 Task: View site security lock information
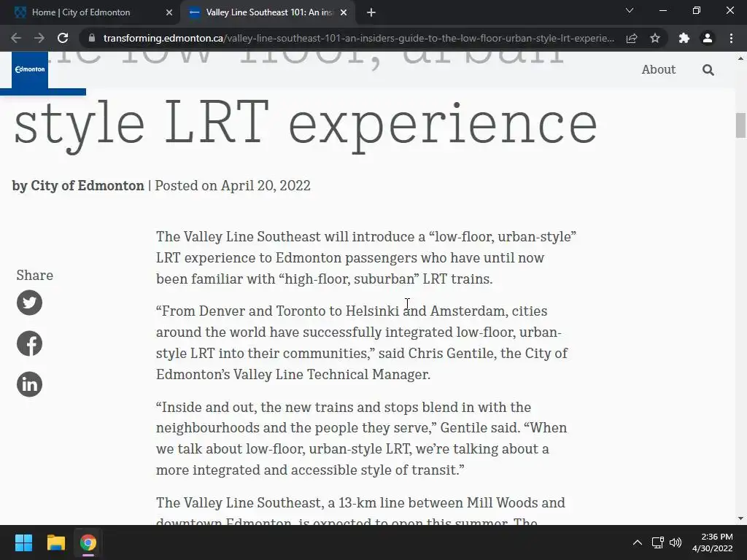pyautogui.click(x=92, y=38)
